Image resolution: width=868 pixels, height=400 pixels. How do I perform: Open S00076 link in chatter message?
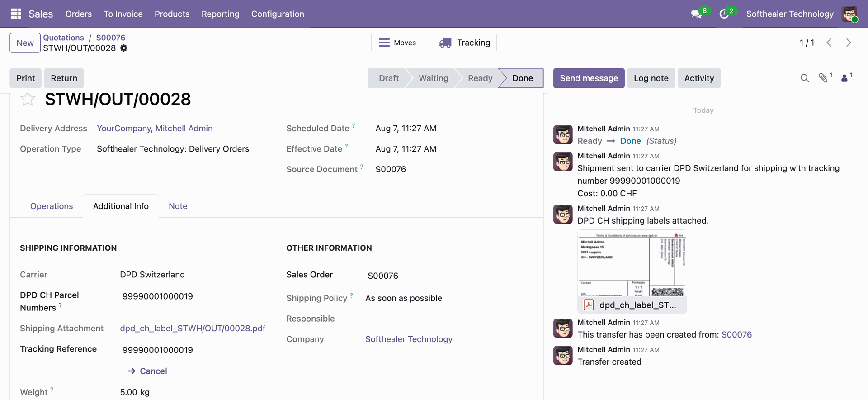pos(736,335)
